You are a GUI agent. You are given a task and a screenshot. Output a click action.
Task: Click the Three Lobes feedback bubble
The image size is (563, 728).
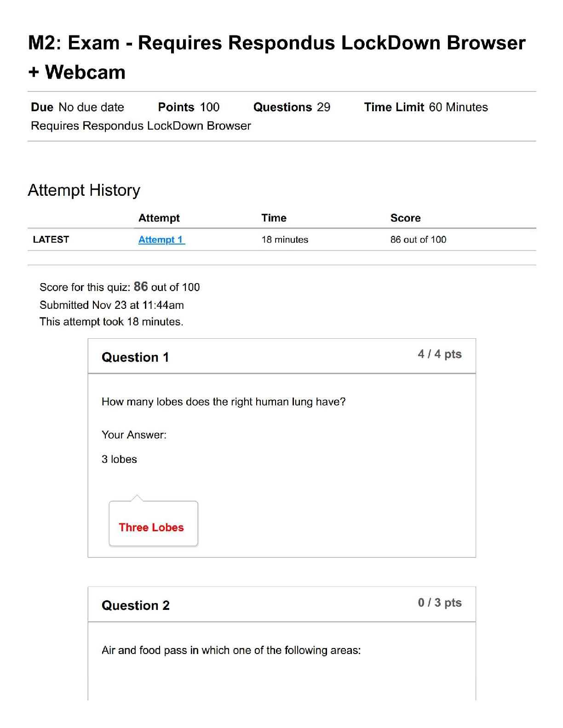pyautogui.click(x=151, y=527)
